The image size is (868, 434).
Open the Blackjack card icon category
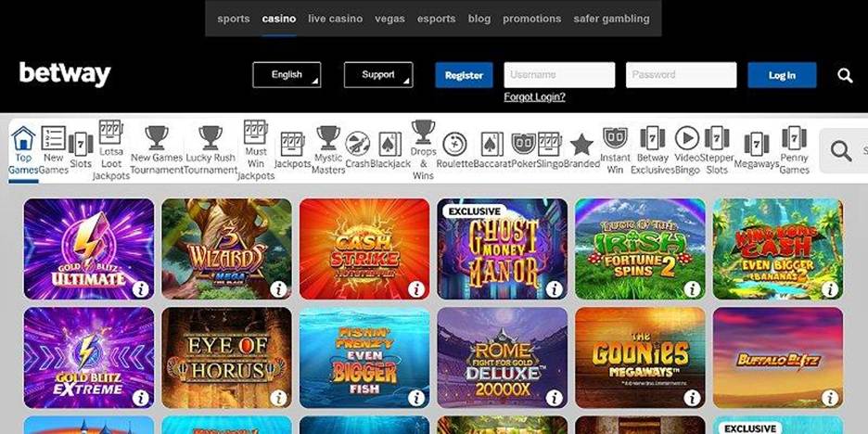[389, 144]
